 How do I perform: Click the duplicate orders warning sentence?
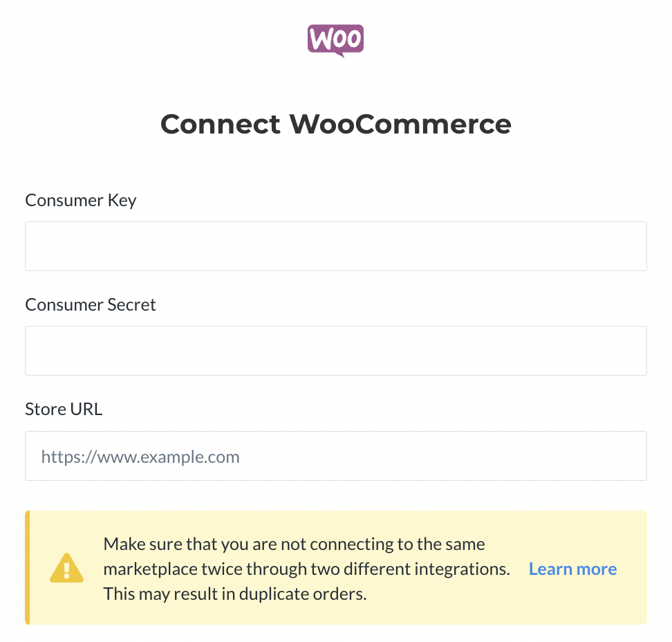point(235,594)
